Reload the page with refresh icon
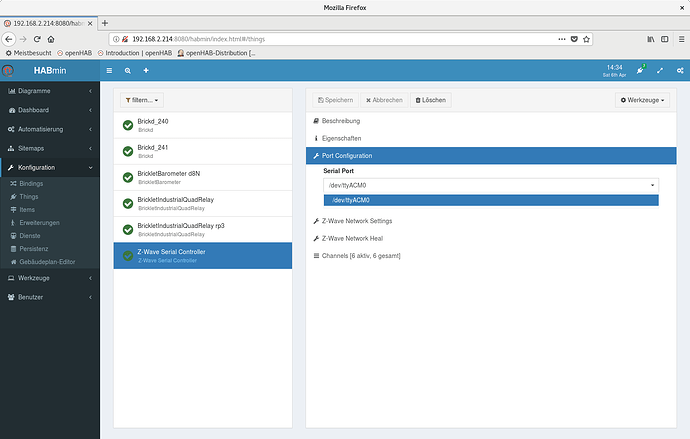Image resolution: width=690 pixels, height=439 pixels. pos(37,39)
